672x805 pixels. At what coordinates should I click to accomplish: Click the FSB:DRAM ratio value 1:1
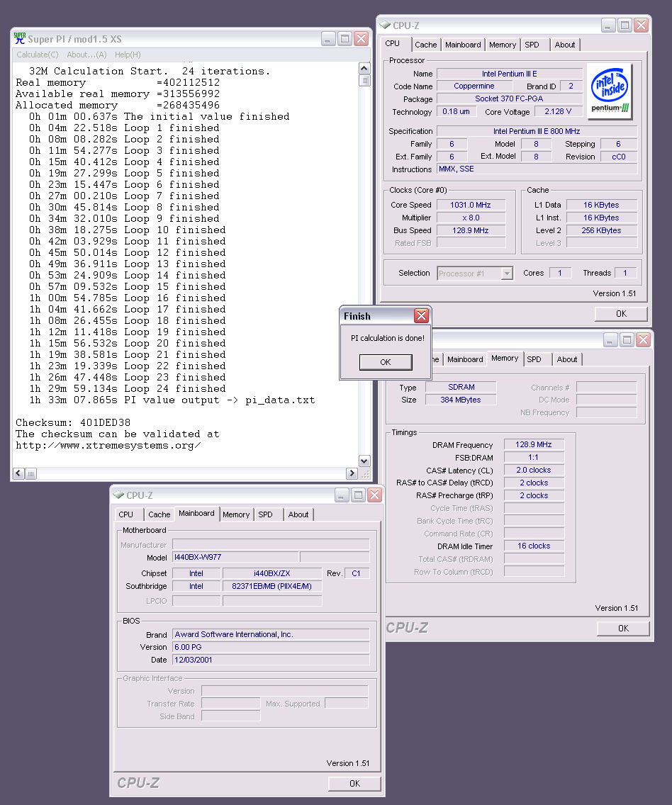[533, 458]
